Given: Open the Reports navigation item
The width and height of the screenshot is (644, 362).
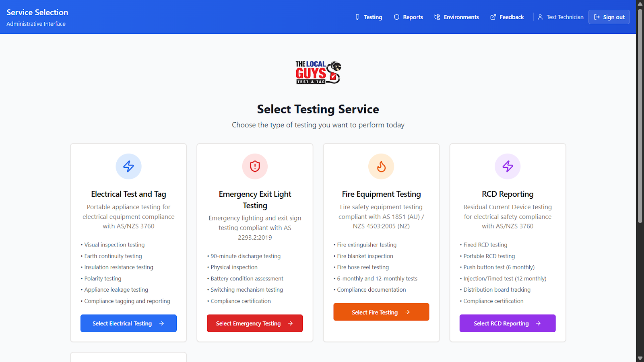Looking at the screenshot, I should [408, 17].
